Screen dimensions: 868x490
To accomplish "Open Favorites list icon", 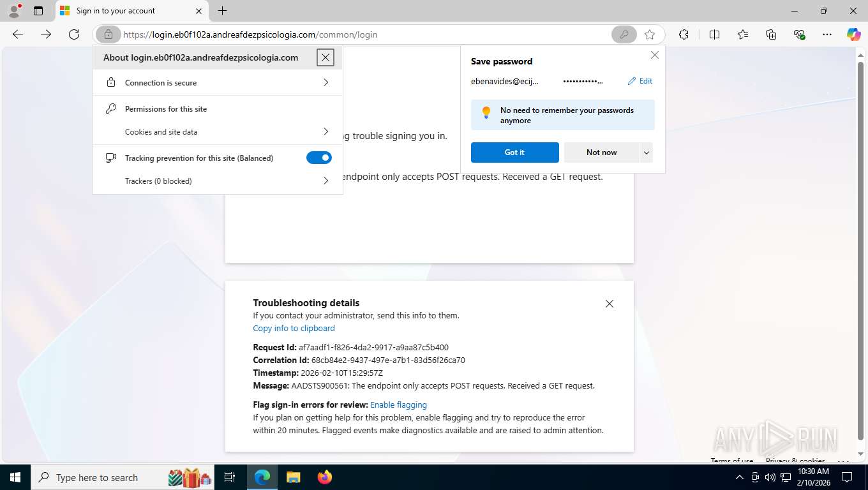I will coord(743,34).
